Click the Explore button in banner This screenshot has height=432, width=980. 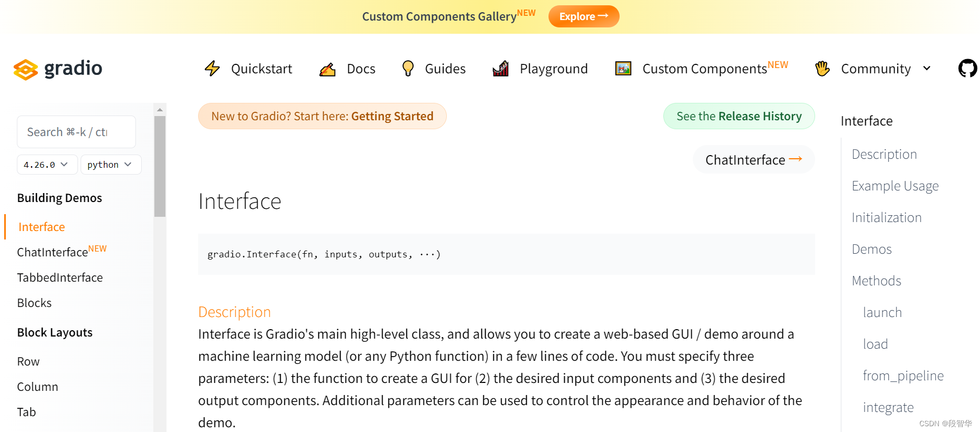coord(584,16)
